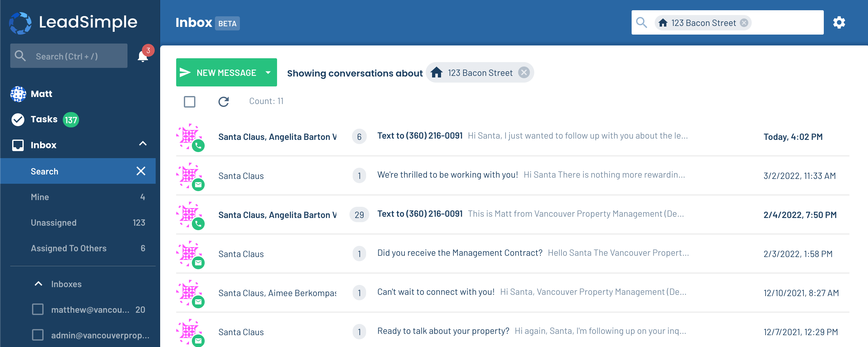Click the LeadSimple logo
Image resolution: width=868 pixels, height=347 pixels.
point(73,23)
